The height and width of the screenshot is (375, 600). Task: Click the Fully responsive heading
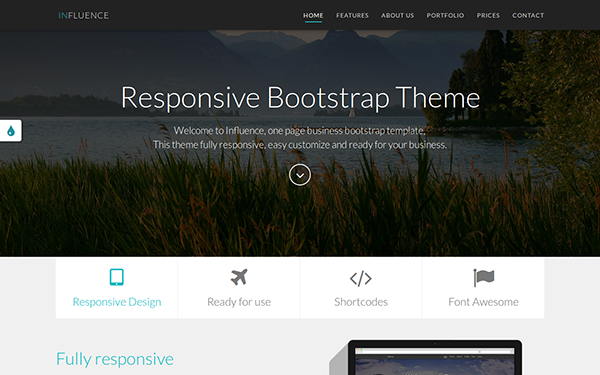coord(115,359)
